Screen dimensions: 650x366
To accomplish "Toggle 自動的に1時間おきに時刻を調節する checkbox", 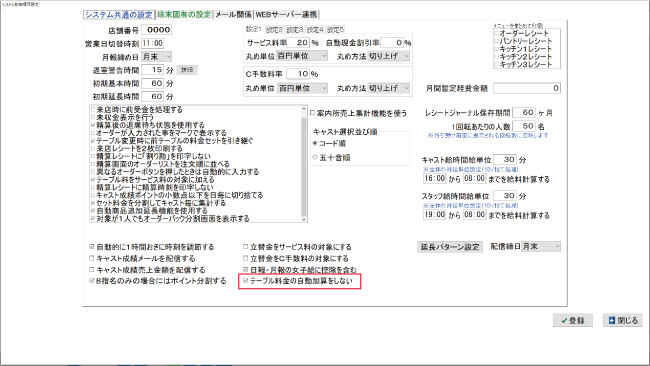I will (x=92, y=247).
